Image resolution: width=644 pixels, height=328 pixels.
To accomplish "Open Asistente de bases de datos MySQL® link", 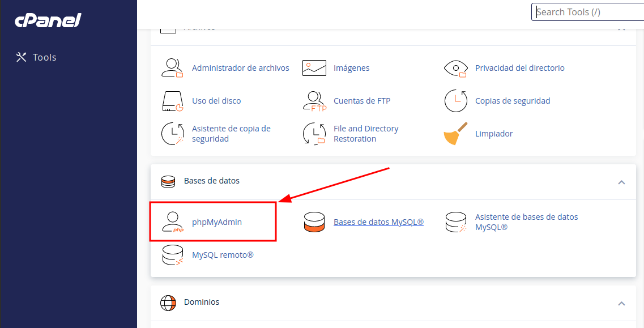I will click(x=526, y=222).
